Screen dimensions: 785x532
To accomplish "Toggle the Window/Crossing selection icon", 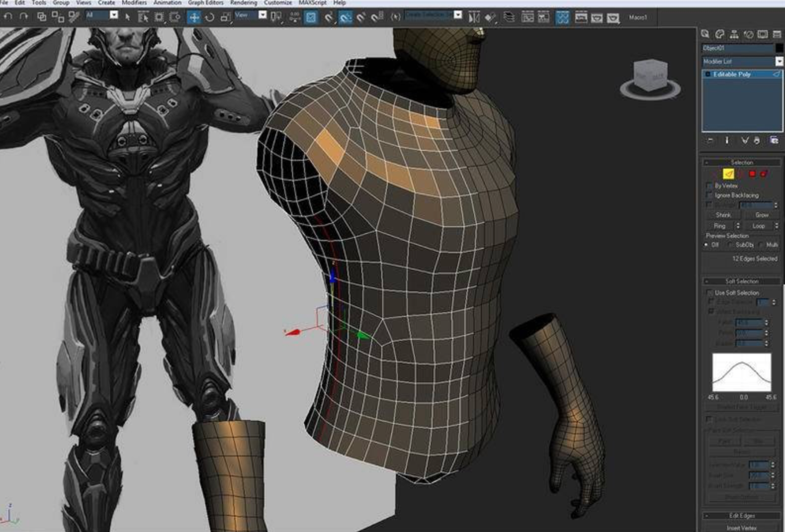I will [x=175, y=17].
